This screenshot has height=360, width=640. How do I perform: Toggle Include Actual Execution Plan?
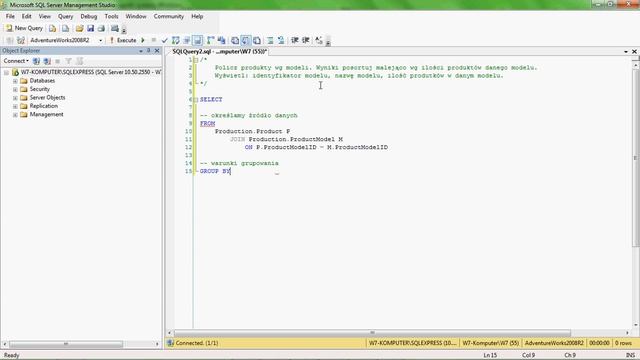211,40
